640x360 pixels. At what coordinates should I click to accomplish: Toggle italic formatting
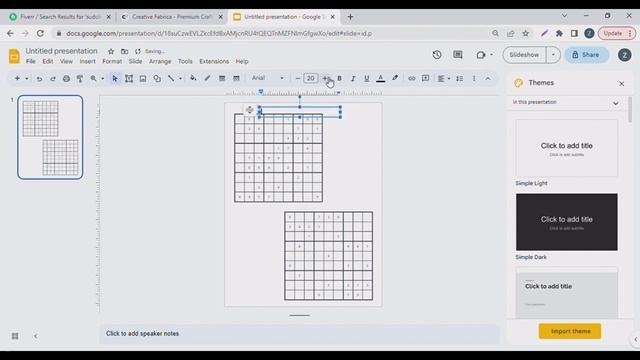tap(353, 78)
